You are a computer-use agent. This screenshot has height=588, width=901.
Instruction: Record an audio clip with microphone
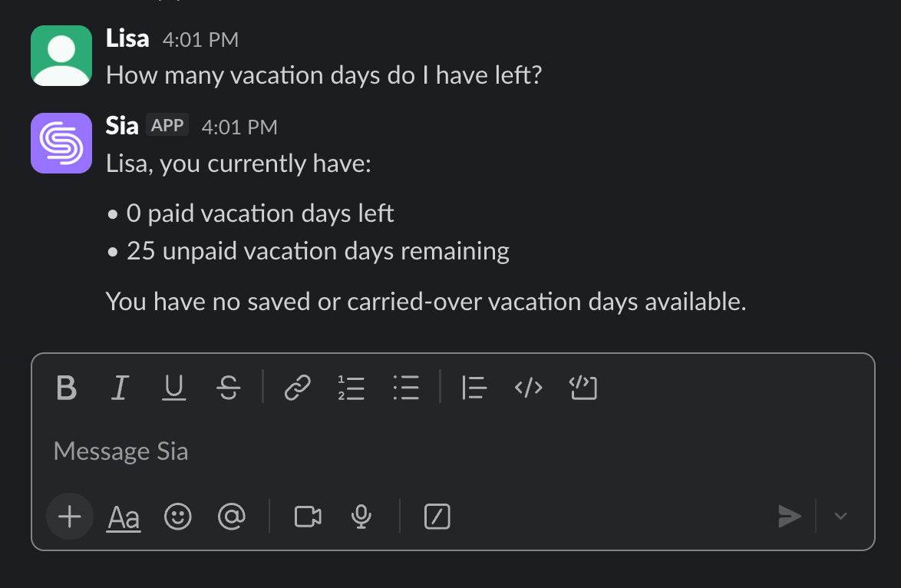[361, 517]
